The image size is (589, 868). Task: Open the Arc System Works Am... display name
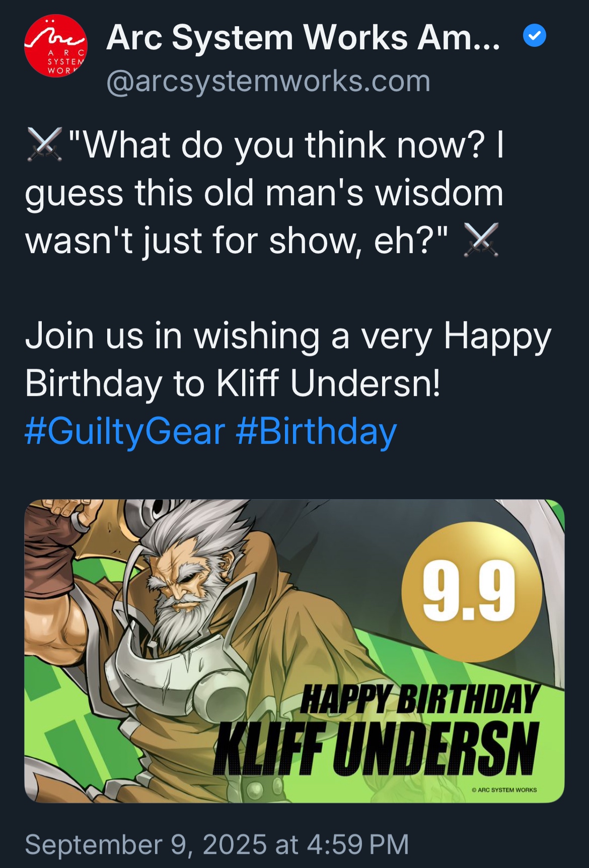[x=304, y=37]
